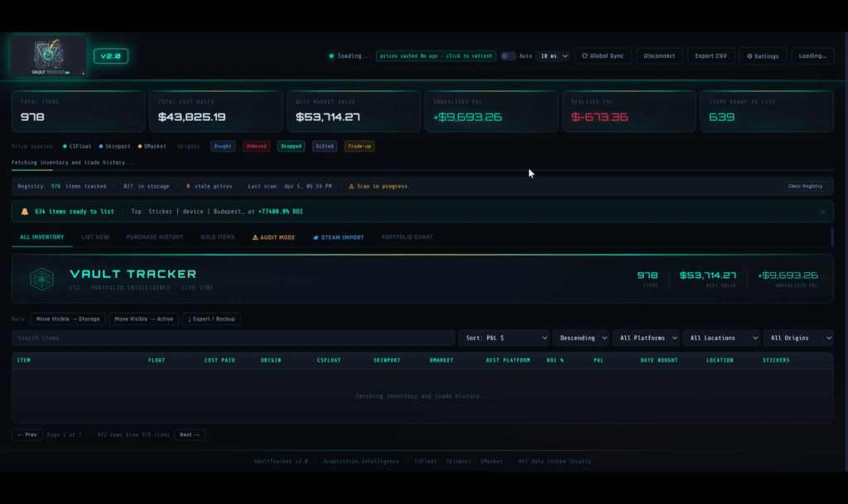Select the Trade-up origin tag
The image size is (848, 504).
(x=359, y=146)
